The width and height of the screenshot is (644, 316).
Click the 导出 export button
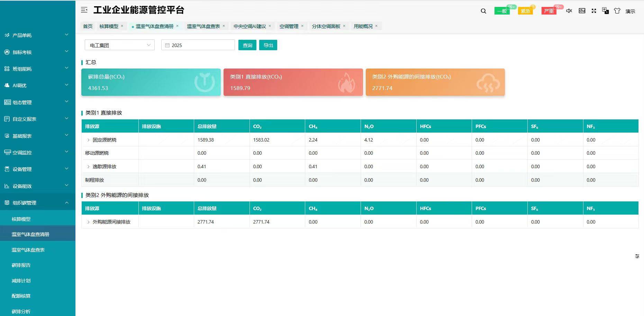pos(268,45)
